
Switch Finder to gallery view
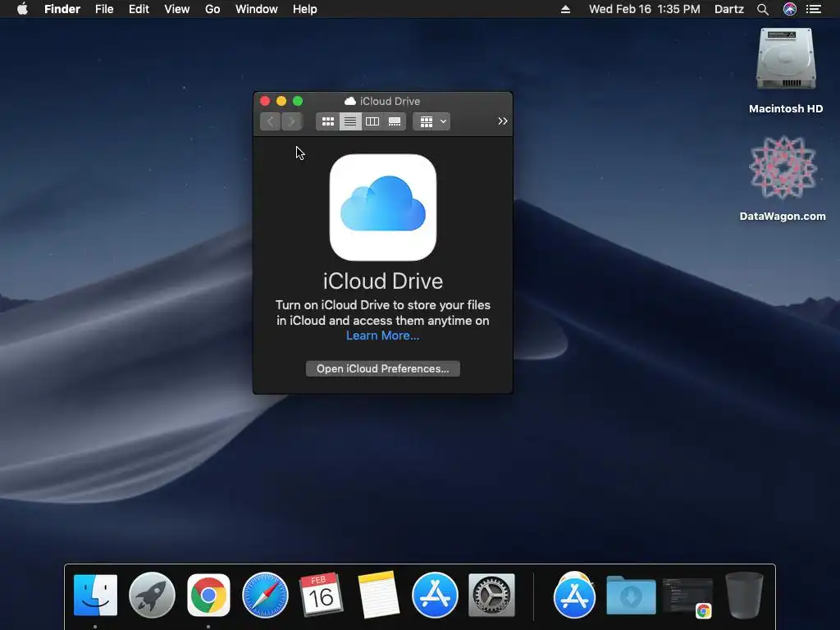[x=395, y=121]
